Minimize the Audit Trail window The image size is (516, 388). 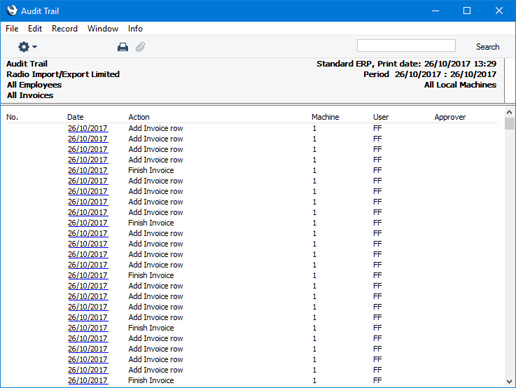coord(435,11)
